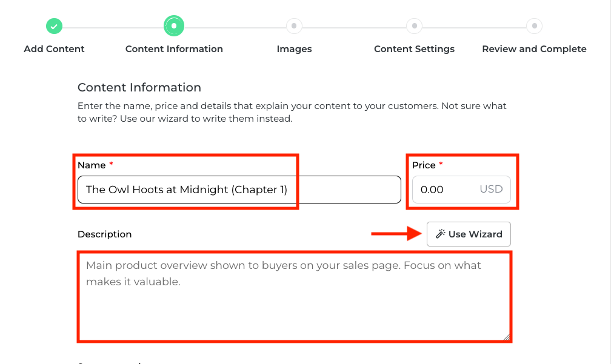Click the Description field label

tap(104, 234)
